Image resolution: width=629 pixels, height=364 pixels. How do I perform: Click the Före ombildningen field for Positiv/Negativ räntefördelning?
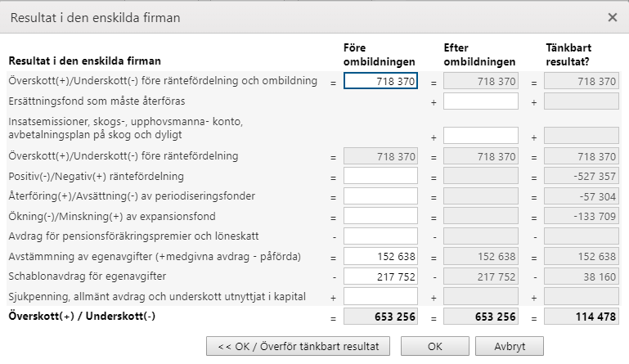pyautogui.click(x=380, y=176)
